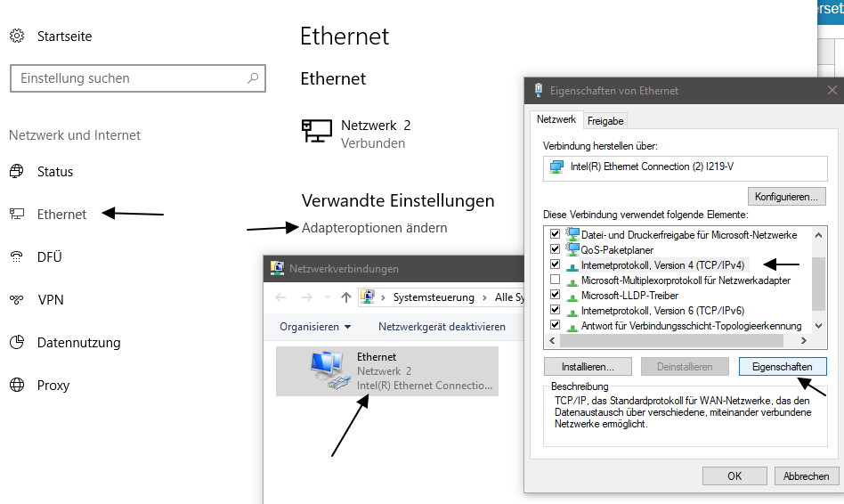
Task: Click the Startseite gear icon
Action: tap(17, 37)
